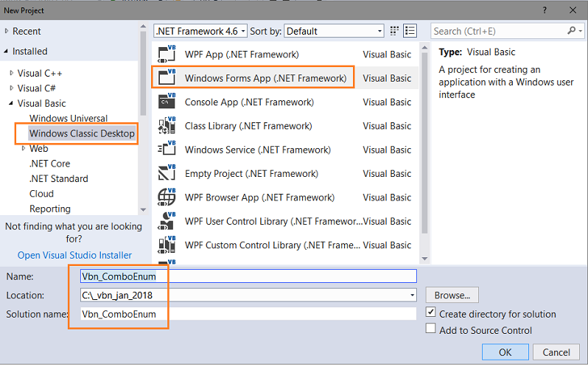Select the WPF App template icon
Image resolution: width=588 pixels, height=367 pixels.
[167, 54]
